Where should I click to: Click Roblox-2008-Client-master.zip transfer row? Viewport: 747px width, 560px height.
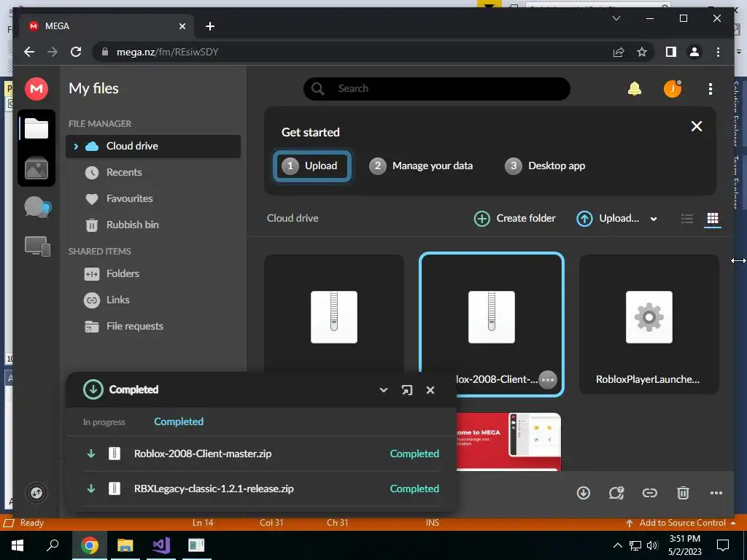pyautogui.click(x=261, y=454)
